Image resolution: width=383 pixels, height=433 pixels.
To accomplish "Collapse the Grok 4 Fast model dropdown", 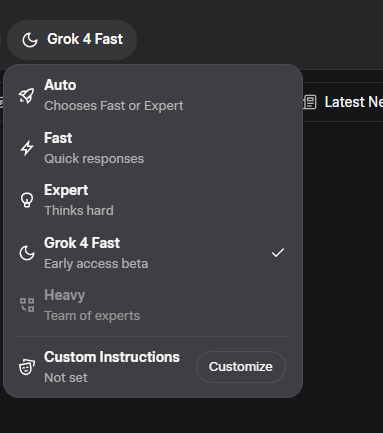I will [72, 40].
